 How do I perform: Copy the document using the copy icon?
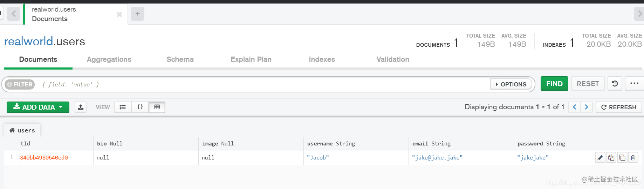611,158
